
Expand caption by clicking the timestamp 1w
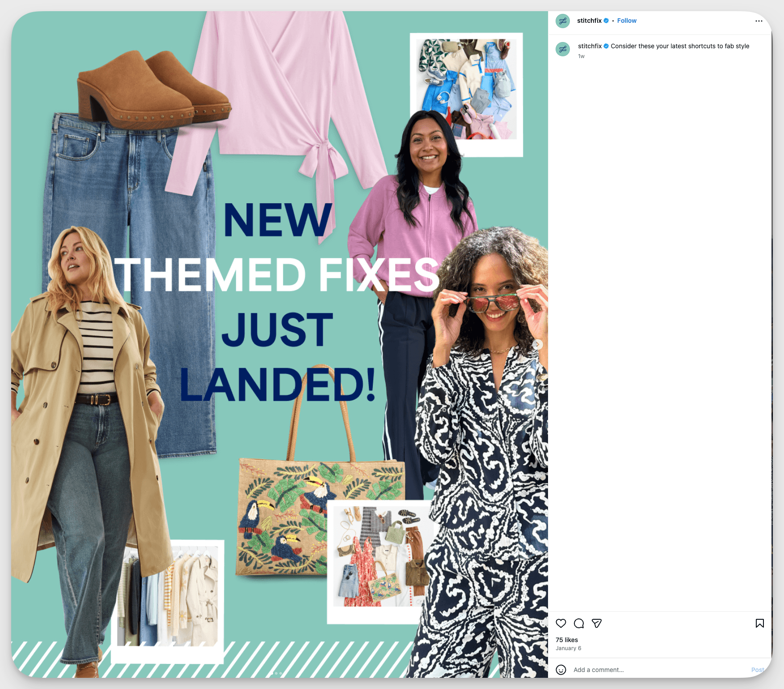(x=581, y=56)
